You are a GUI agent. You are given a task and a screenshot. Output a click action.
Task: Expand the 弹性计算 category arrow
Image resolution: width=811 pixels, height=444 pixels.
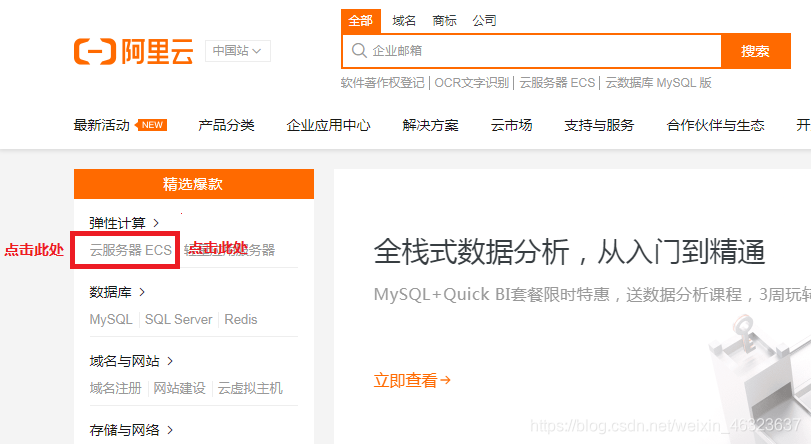(x=156, y=223)
